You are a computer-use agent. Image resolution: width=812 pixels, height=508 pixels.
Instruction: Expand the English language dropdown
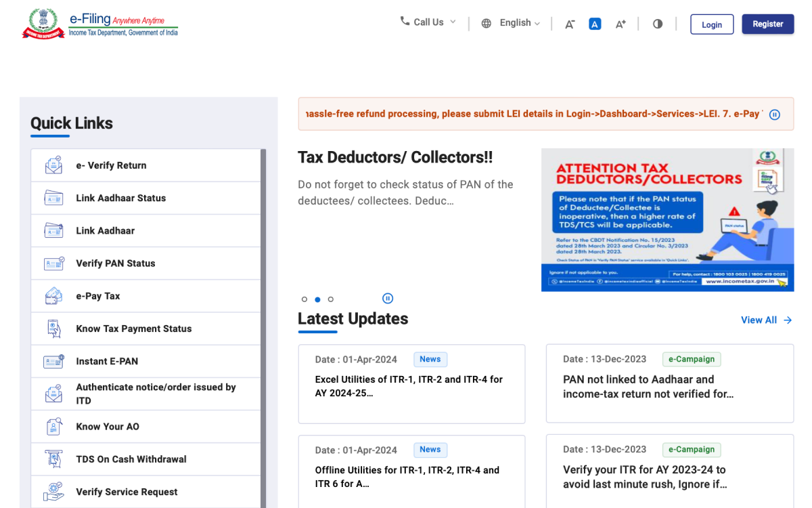(x=511, y=23)
